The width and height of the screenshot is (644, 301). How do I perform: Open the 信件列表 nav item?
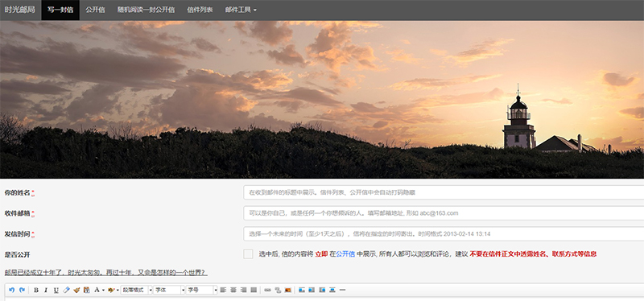(200, 10)
